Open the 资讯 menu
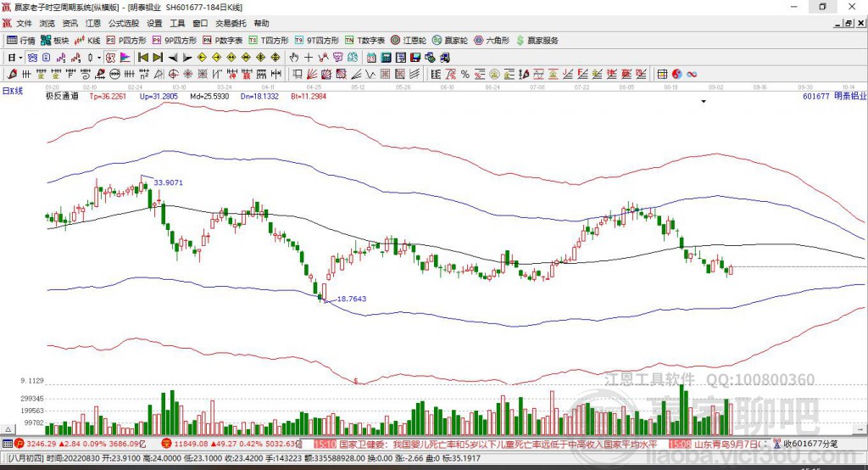Image resolution: width=868 pixels, height=470 pixels. click(70, 23)
